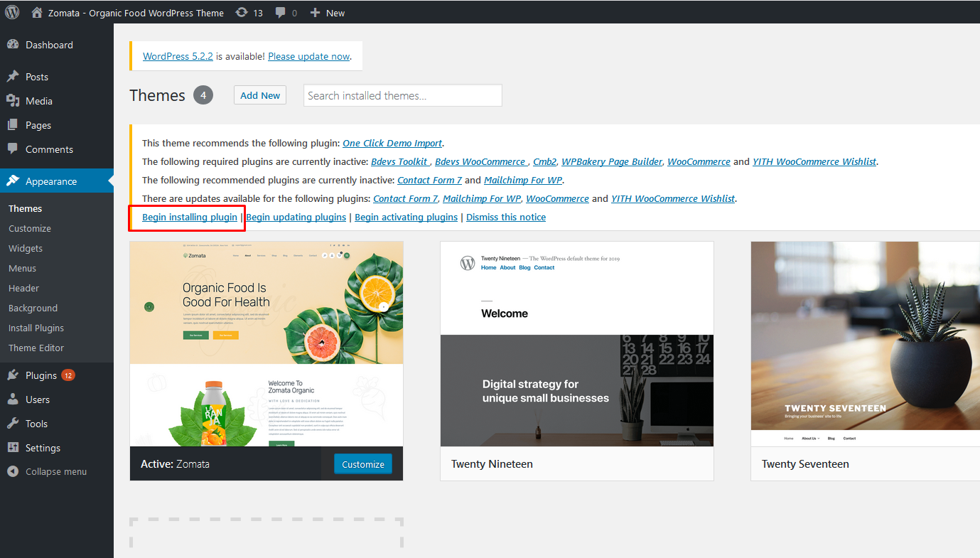Open the Theme Editor submenu item
This screenshot has height=558, width=980.
coord(36,348)
